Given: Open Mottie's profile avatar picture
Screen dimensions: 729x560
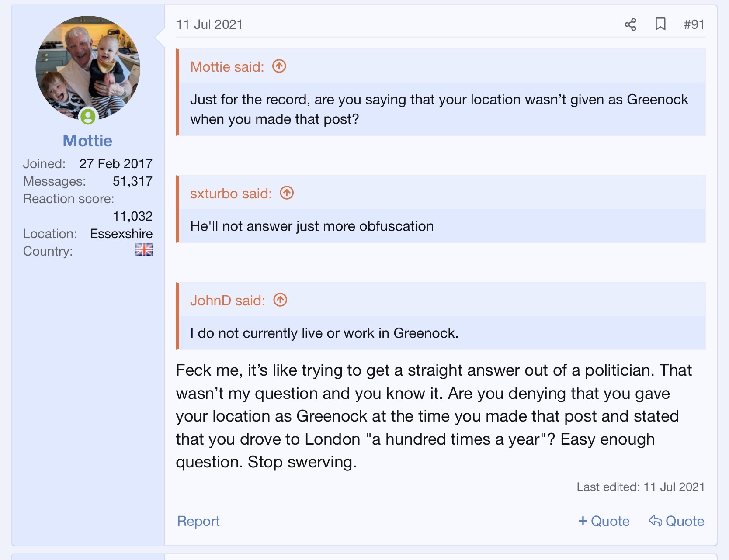Looking at the screenshot, I should (88, 68).
